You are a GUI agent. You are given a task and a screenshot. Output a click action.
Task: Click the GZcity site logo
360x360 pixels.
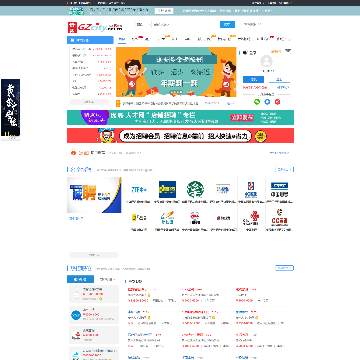(95, 27)
